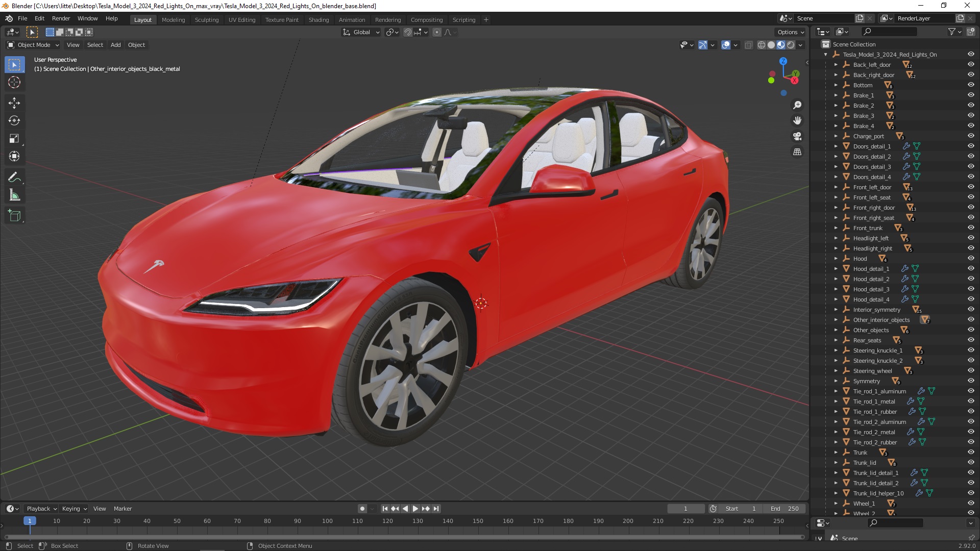Image resolution: width=980 pixels, height=551 pixels.
Task: Open the Keying dropdown in timeline
Action: click(75, 509)
